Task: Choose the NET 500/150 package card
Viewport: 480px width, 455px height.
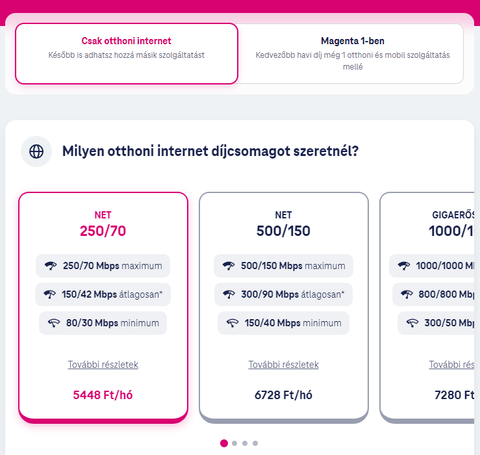Action: (x=284, y=307)
